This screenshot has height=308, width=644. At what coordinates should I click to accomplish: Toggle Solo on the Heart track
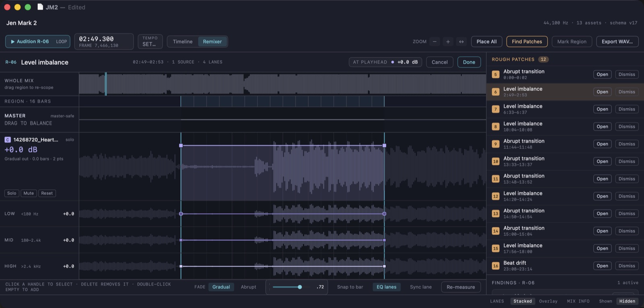coord(12,193)
